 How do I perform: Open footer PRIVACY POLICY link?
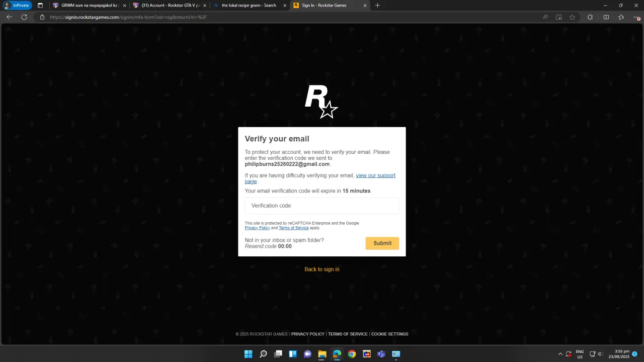click(308, 334)
